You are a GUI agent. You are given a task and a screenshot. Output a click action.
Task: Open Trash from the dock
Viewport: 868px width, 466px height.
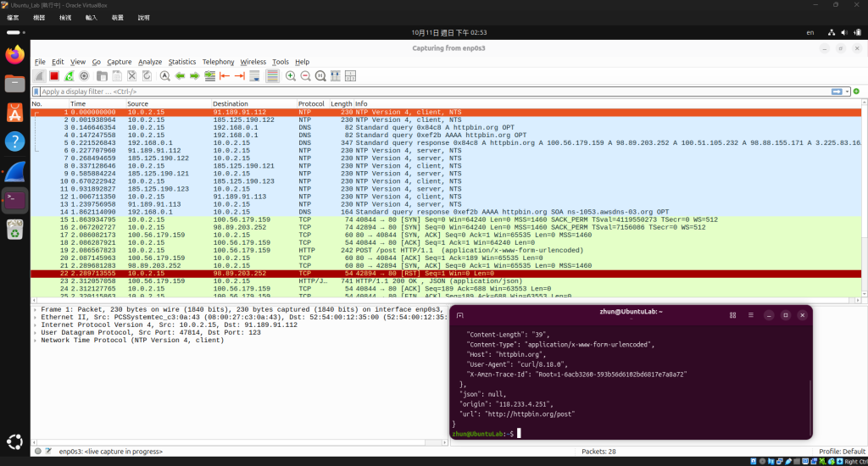pos(15,230)
